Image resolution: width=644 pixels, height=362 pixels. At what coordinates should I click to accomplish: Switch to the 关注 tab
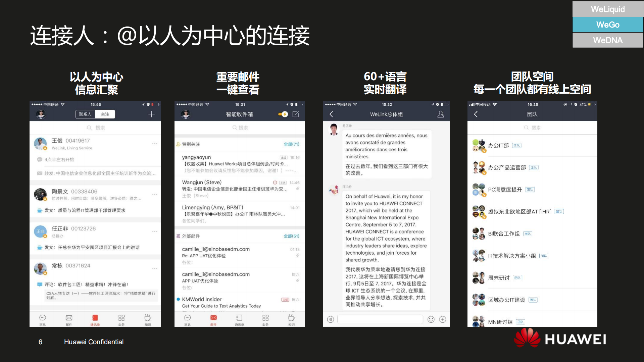tap(106, 114)
